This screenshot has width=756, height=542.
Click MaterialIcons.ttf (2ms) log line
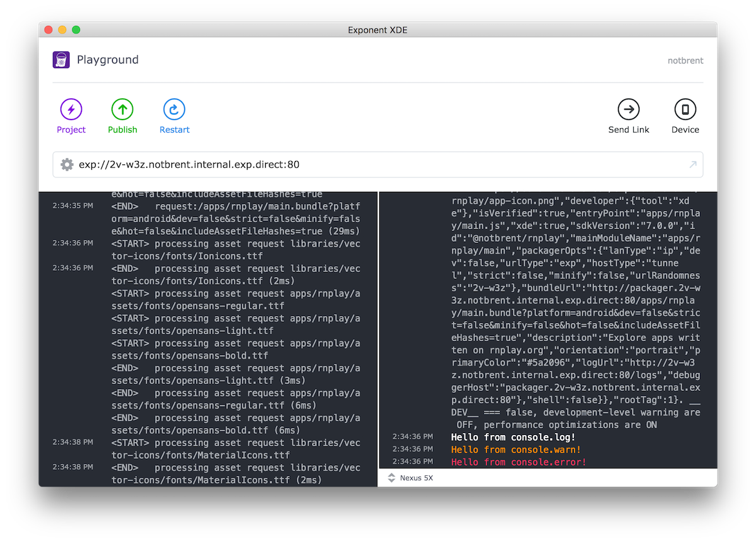tap(236, 474)
